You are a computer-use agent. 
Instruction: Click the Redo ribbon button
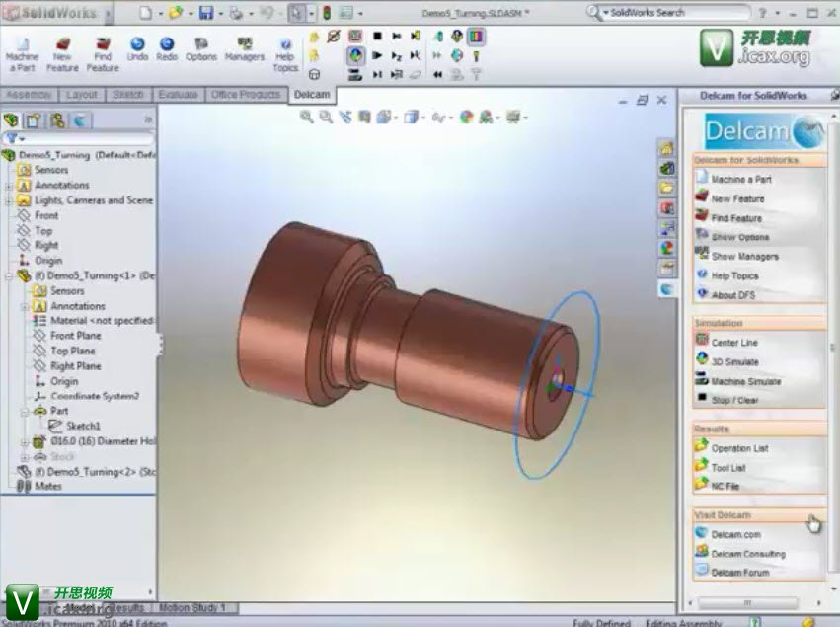coord(167,48)
